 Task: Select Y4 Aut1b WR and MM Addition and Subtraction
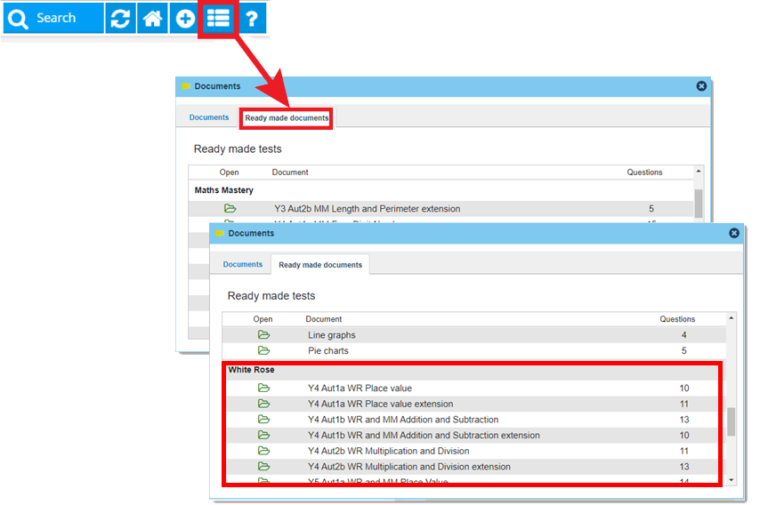click(x=471, y=420)
